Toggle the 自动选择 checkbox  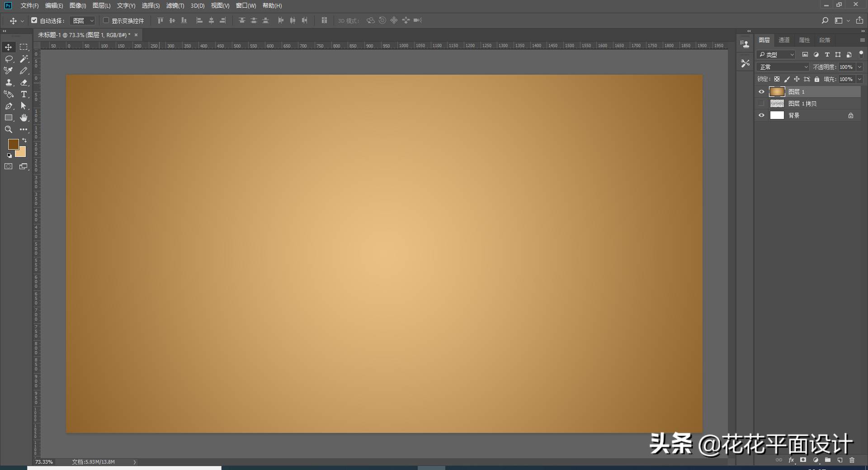pos(34,20)
